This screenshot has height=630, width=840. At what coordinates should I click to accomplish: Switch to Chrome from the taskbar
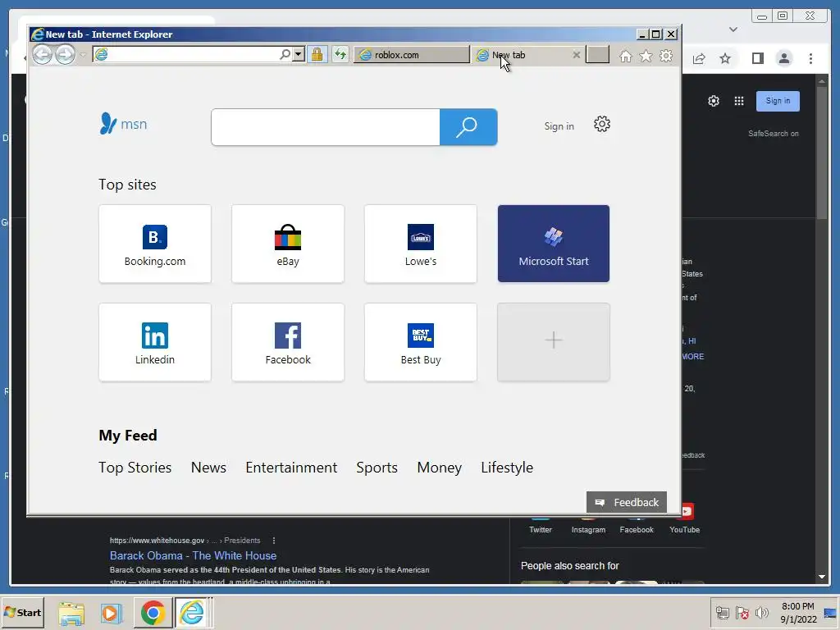(153, 613)
